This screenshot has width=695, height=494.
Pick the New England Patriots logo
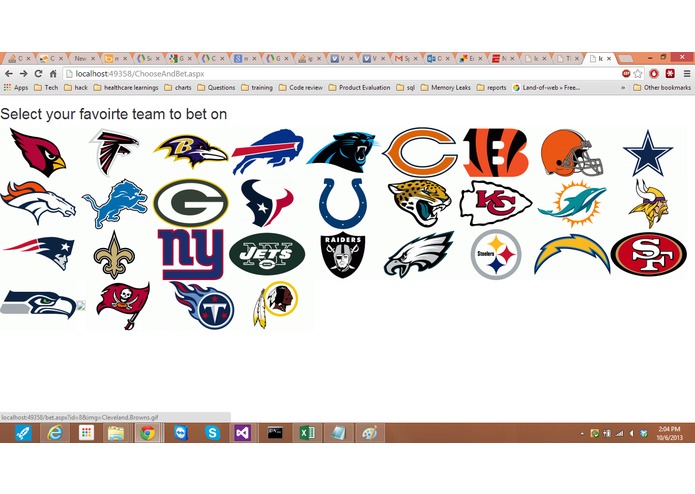[x=39, y=253]
